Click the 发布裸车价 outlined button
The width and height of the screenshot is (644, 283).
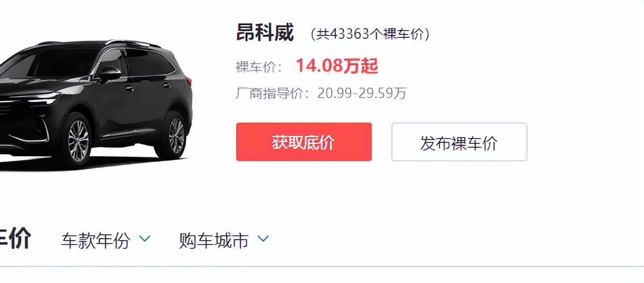click(459, 142)
